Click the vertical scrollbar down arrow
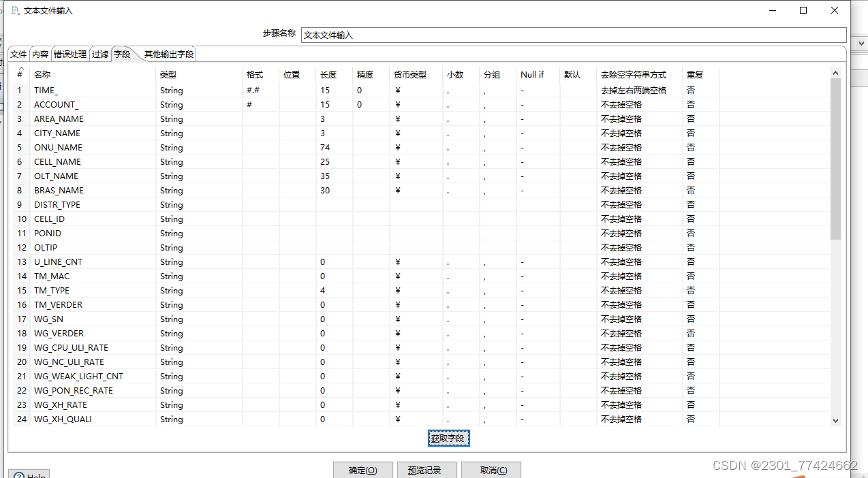Screen dimensions: 868x478 [835, 420]
